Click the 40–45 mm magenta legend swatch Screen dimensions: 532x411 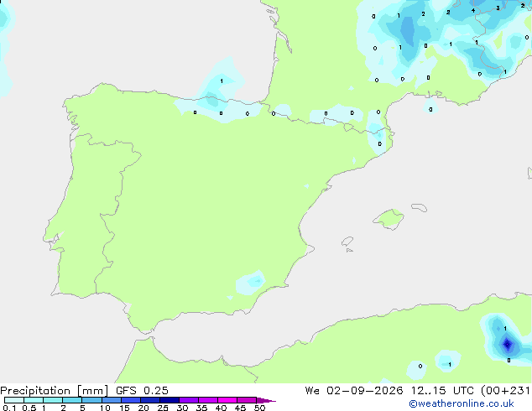coord(227,400)
